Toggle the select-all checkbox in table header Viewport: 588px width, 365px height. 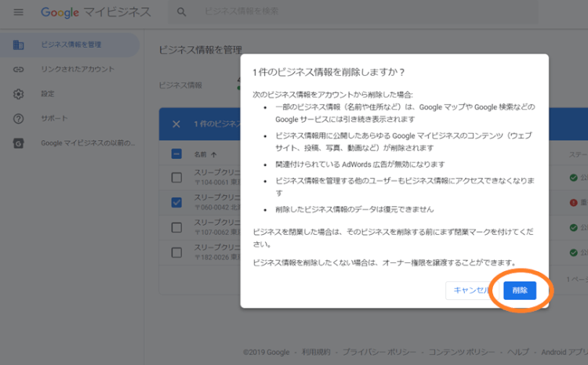(176, 154)
